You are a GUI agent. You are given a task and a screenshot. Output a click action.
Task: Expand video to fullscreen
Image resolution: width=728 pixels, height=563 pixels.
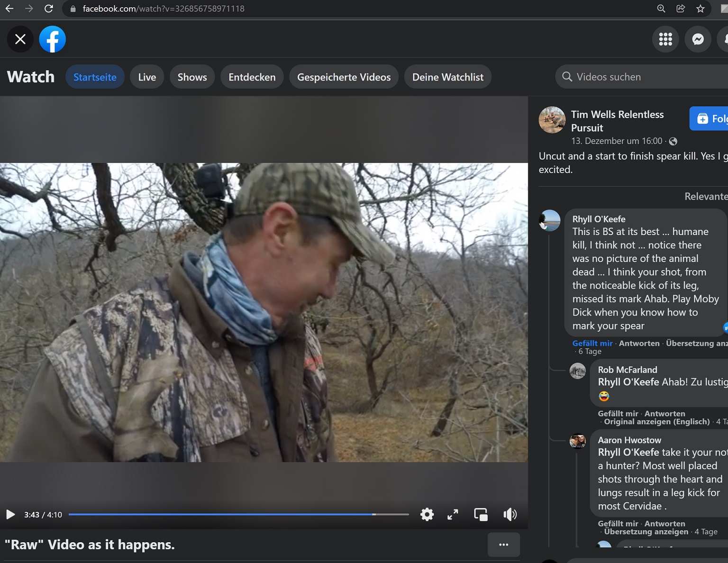453,514
